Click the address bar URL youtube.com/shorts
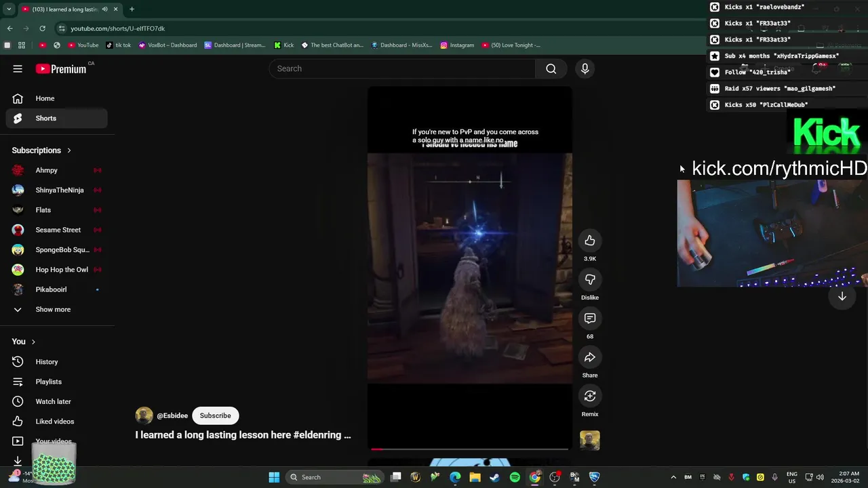The image size is (868, 488). click(x=118, y=28)
